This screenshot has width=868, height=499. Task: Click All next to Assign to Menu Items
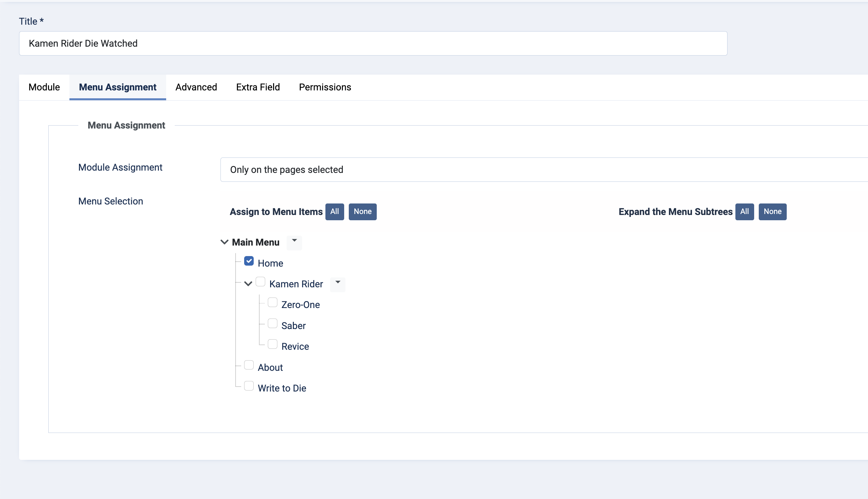point(334,211)
